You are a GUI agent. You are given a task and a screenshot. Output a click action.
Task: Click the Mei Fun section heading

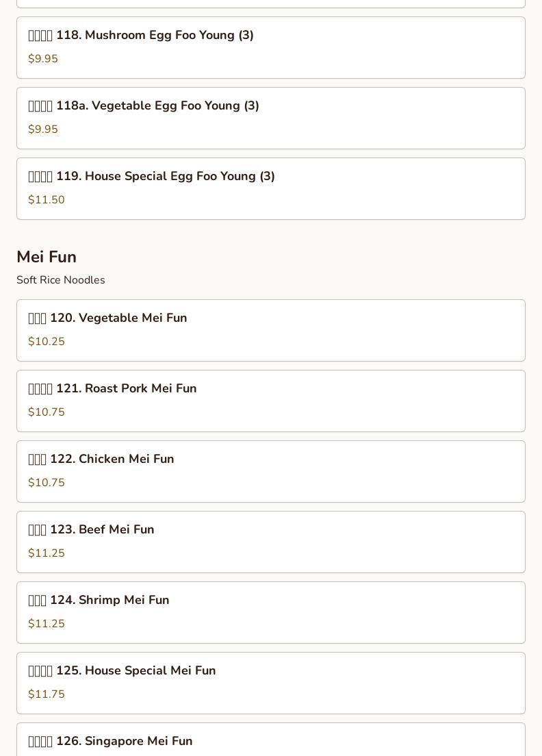(x=47, y=257)
